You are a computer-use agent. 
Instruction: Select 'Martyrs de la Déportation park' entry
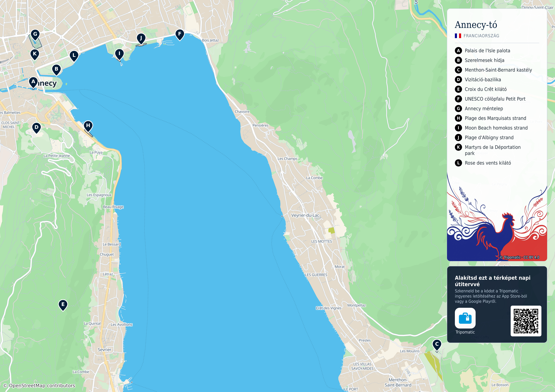(x=493, y=150)
